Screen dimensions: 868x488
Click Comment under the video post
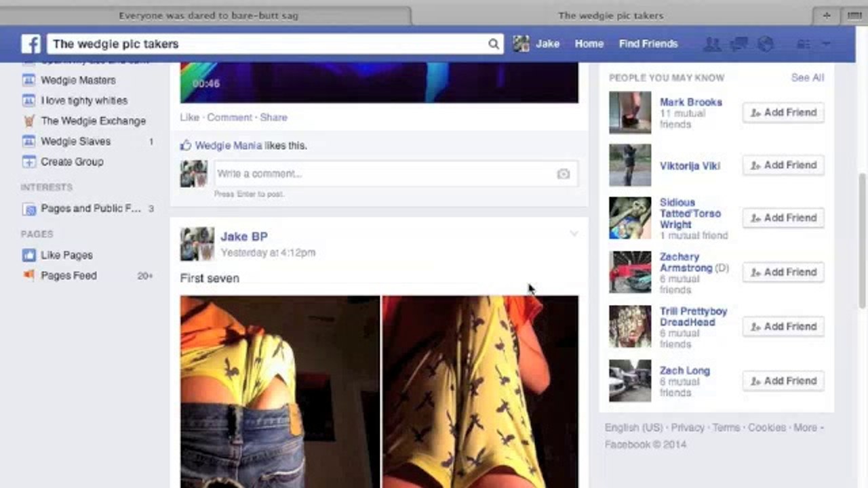coord(229,117)
